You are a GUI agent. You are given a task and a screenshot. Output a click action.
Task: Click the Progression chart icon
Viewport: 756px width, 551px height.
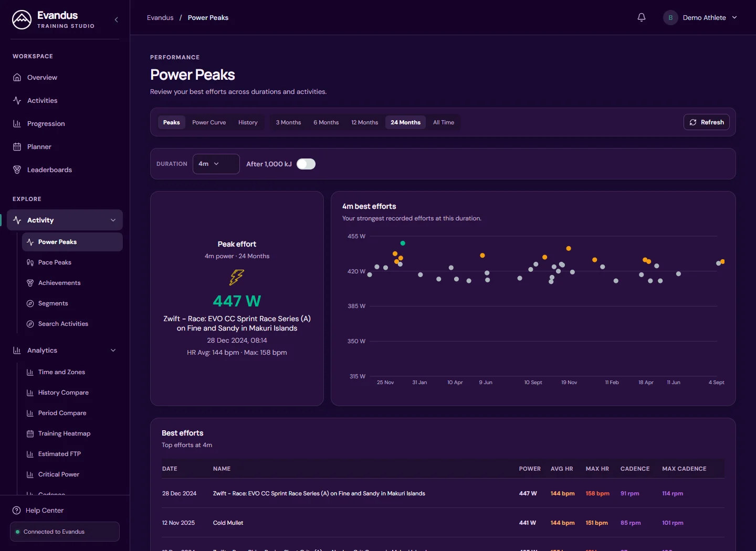click(x=17, y=123)
